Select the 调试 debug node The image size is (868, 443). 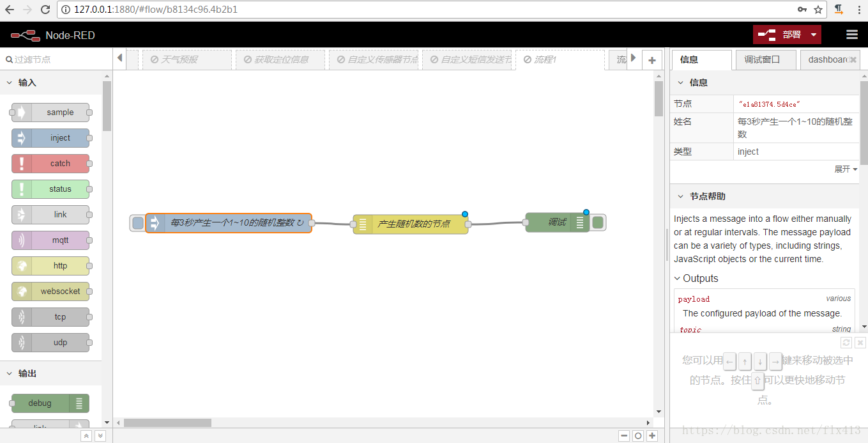558,222
